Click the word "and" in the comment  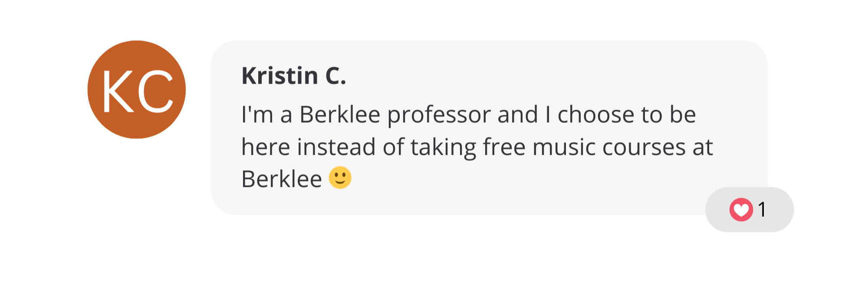[517, 115]
